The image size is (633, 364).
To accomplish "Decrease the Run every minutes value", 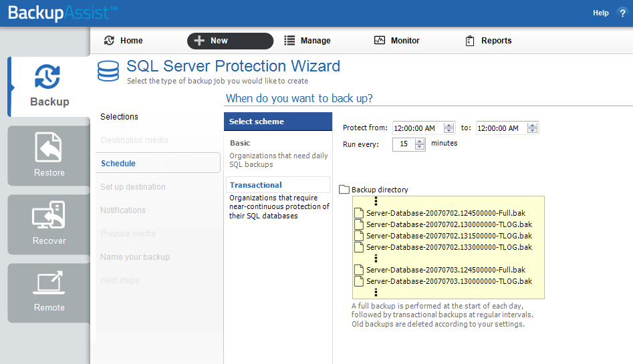I will [x=420, y=147].
